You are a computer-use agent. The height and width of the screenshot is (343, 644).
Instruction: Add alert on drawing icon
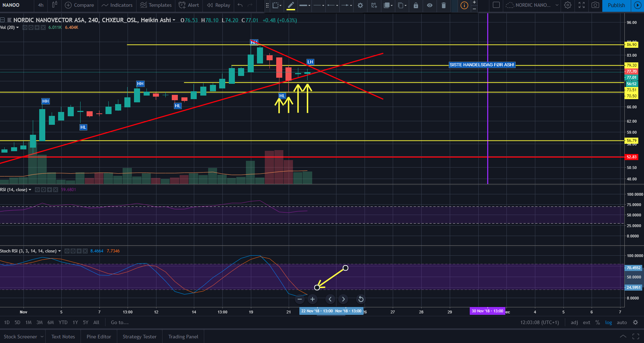click(374, 5)
